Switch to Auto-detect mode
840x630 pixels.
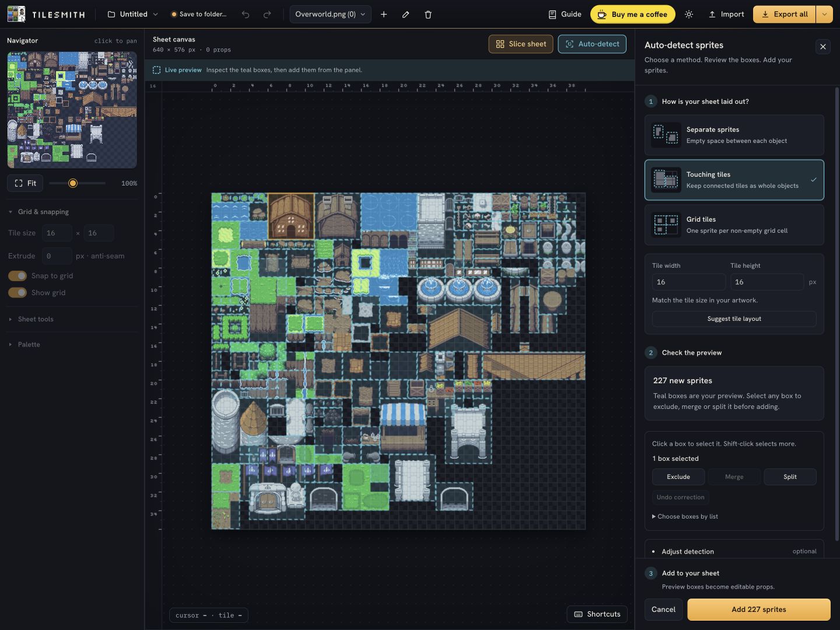tap(592, 44)
